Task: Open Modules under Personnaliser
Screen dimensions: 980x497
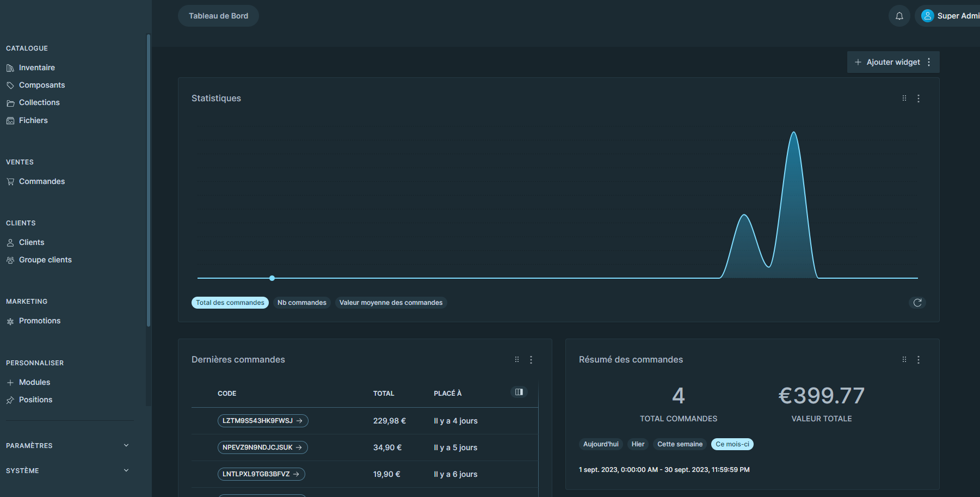Action: coord(34,382)
